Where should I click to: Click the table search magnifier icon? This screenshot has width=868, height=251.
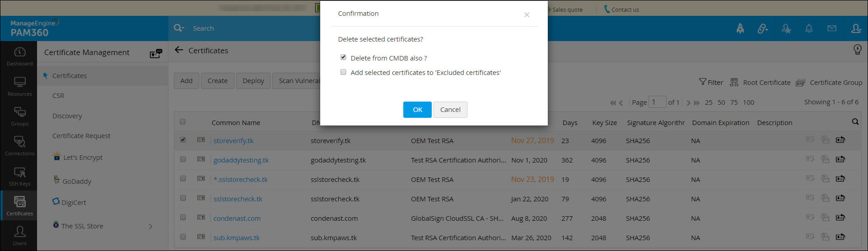[x=855, y=122]
